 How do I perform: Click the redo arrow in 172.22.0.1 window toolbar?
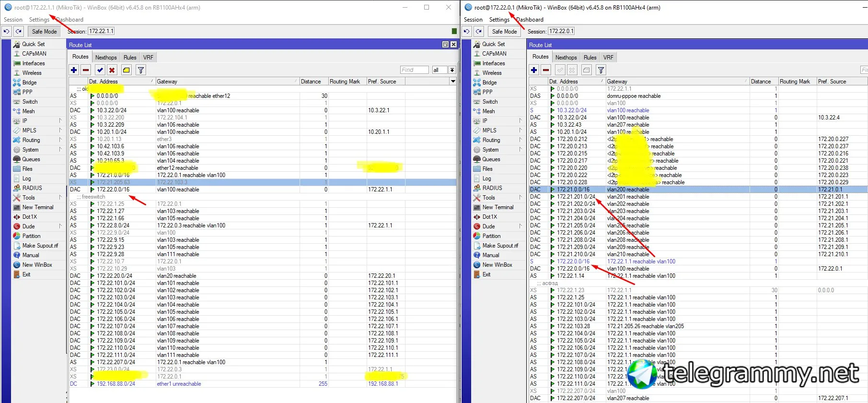click(478, 31)
